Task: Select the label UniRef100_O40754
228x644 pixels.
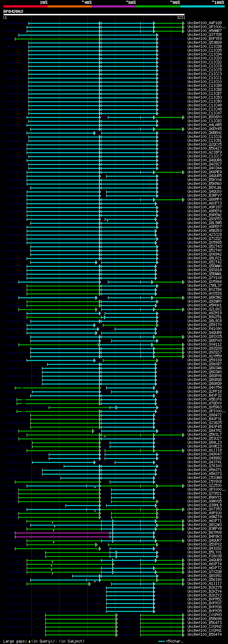Action: point(204,388)
